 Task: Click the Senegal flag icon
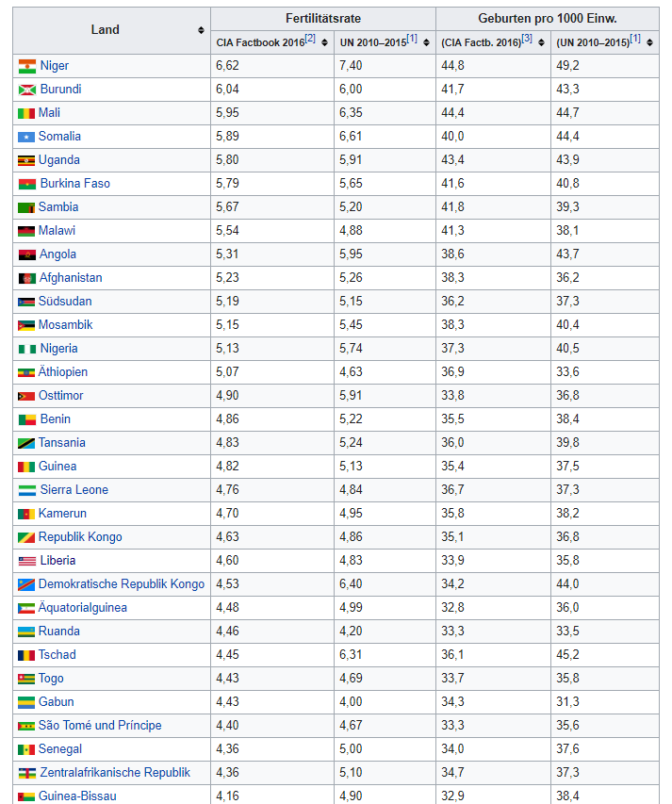click(x=26, y=749)
